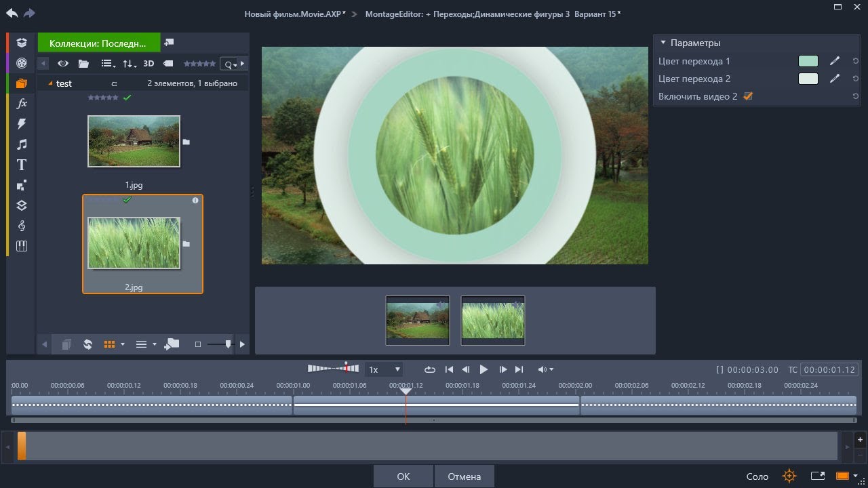Select the orange collections icon in the sidebar
The image size is (868, 488).
pyautogui.click(x=22, y=83)
